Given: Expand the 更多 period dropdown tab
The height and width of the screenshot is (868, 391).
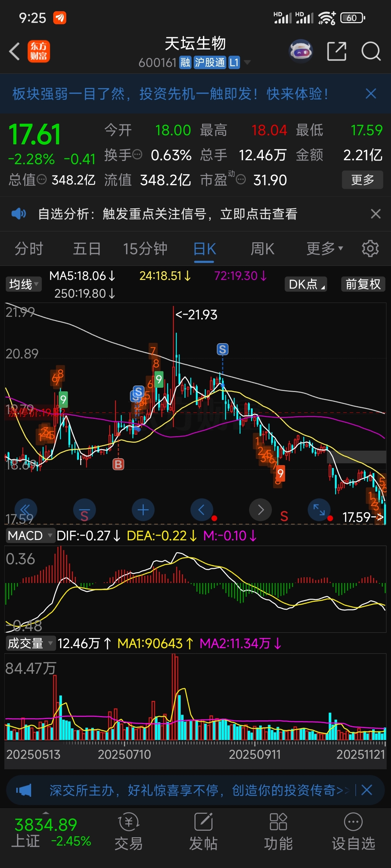Looking at the screenshot, I should click(x=325, y=248).
